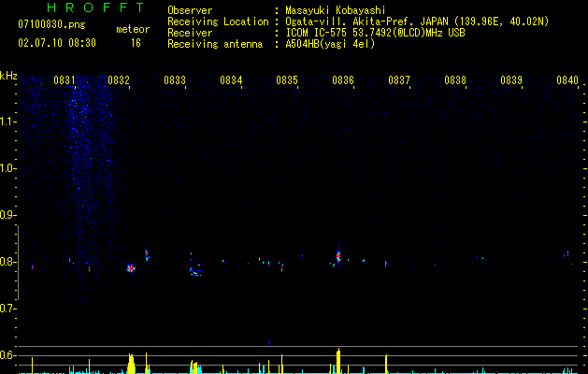Click the wide yellow intensity bar after 0832
The image size is (588, 374).
click(131, 364)
